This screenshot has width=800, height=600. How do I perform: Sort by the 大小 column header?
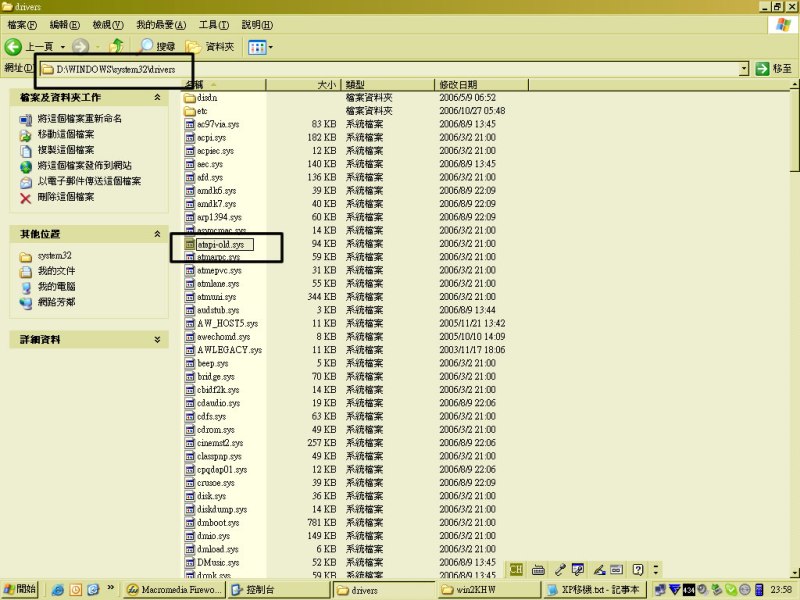(x=303, y=84)
